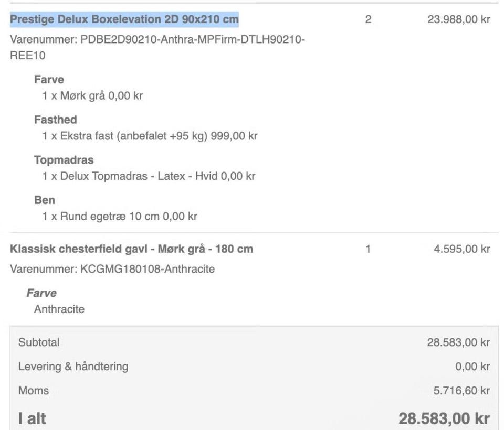Click the Varenummer KCGMG180108-Anthracite line
Image resolution: width=504 pixels, height=430 pixels.
coord(112,269)
